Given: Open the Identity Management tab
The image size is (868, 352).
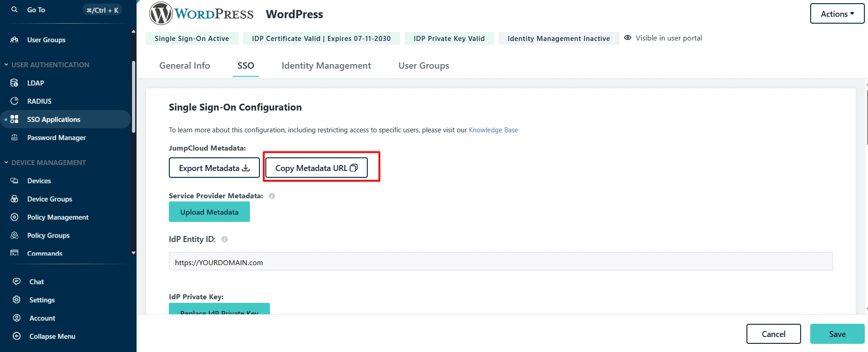Looking at the screenshot, I should coord(326,65).
